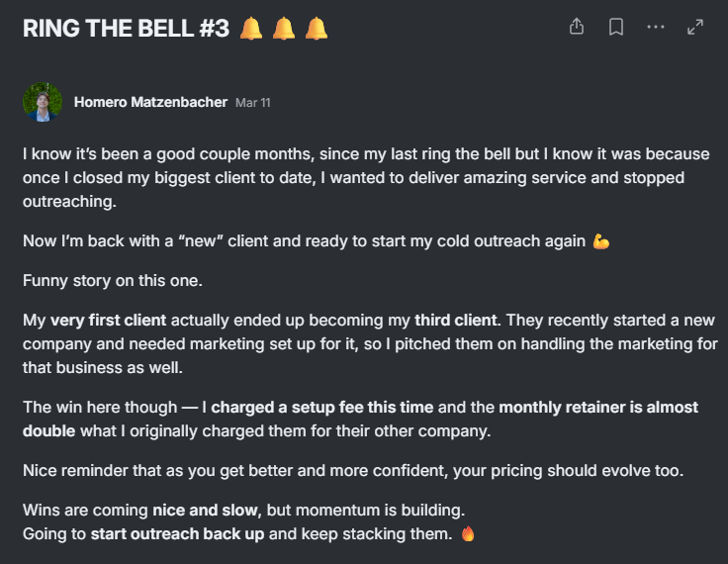Click the 'Nice reminder' pricing paragraph
The width and height of the screenshot is (728, 564).
point(353,471)
